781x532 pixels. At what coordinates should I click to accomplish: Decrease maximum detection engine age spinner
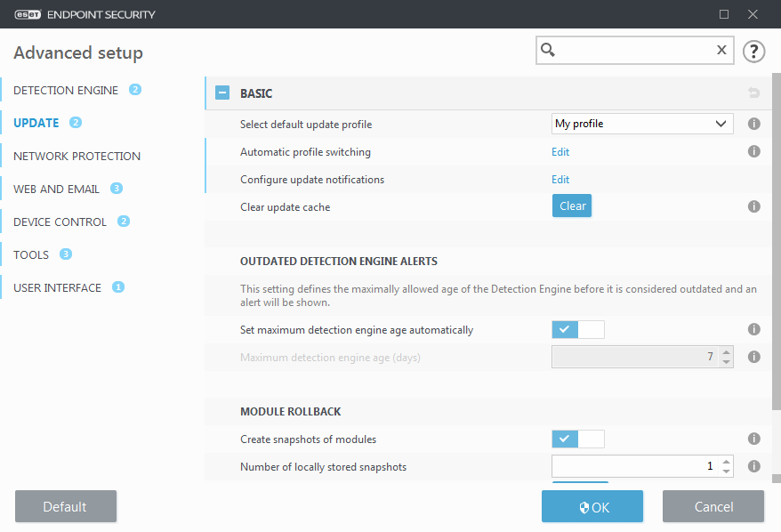[x=726, y=362]
